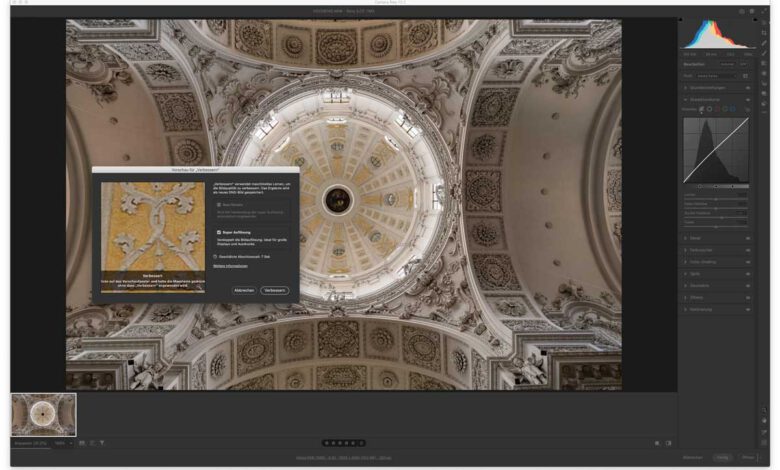Select the Red Eye removal tool
Viewport: 780px width, 470px height.
tap(764, 84)
